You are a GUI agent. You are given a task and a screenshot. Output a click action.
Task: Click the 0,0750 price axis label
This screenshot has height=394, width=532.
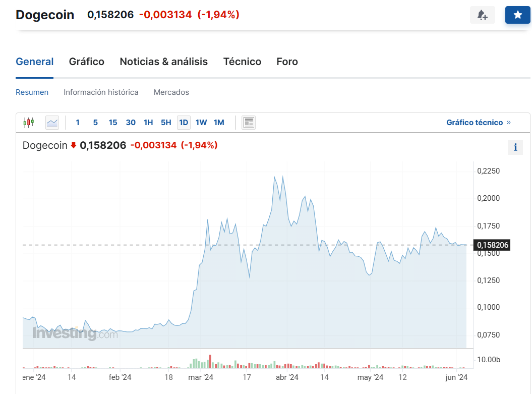click(488, 335)
